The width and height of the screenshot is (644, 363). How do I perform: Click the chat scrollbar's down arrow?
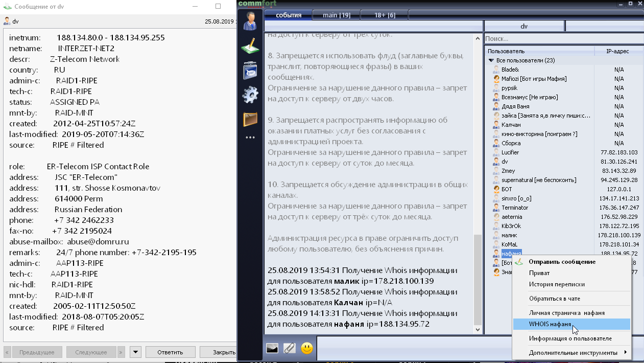pyautogui.click(x=478, y=330)
